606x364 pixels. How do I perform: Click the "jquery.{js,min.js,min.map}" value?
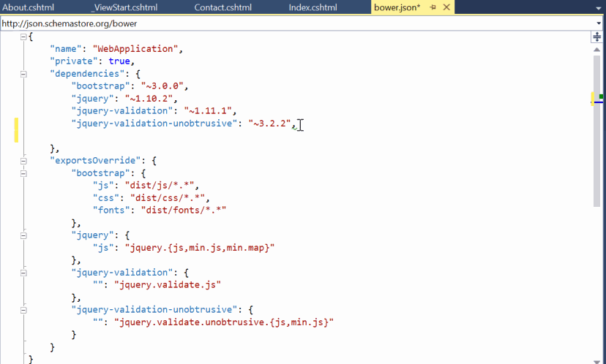[199, 248]
